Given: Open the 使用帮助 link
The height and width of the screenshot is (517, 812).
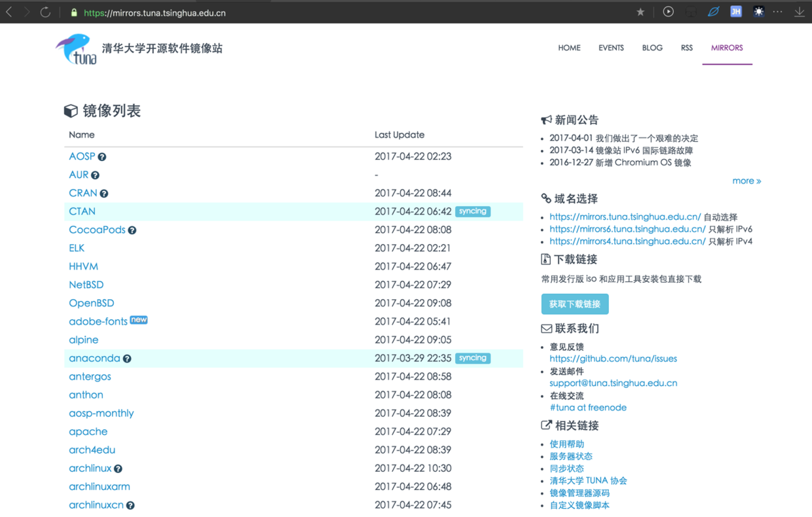Looking at the screenshot, I should coord(566,444).
